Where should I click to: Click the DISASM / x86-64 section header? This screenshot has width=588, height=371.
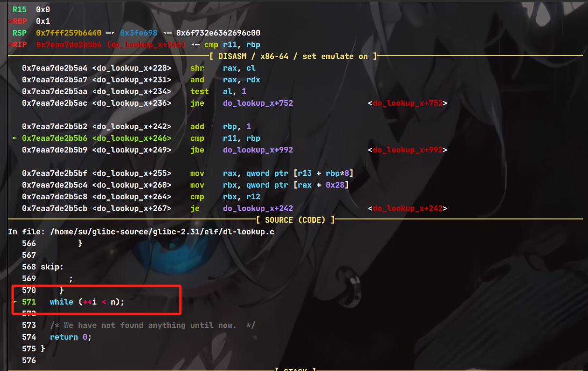pos(293,56)
